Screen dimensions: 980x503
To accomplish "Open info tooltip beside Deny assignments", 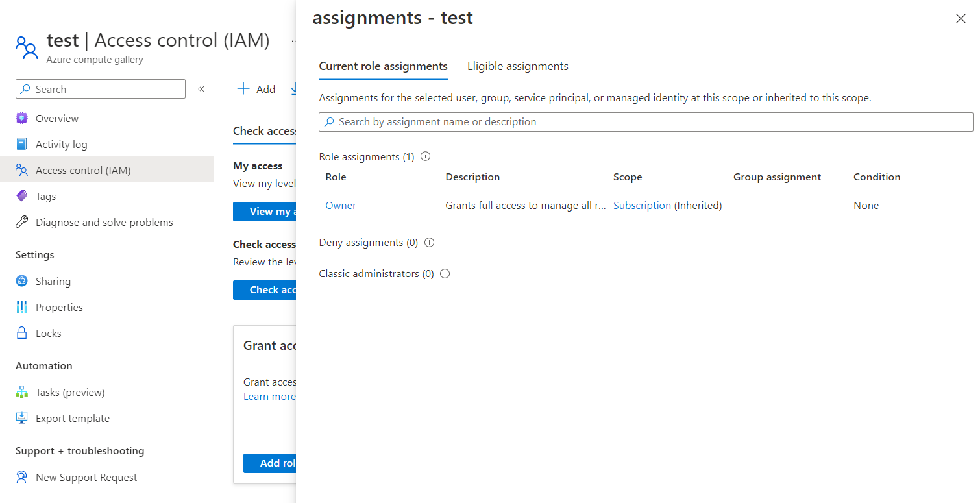I will pyautogui.click(x=429, y=242).
